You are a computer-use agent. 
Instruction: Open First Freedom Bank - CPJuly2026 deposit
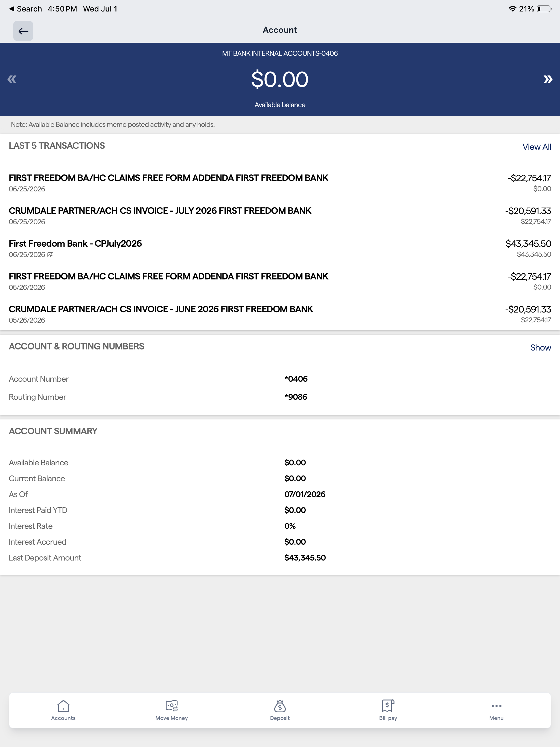click(x=280, y=249)
